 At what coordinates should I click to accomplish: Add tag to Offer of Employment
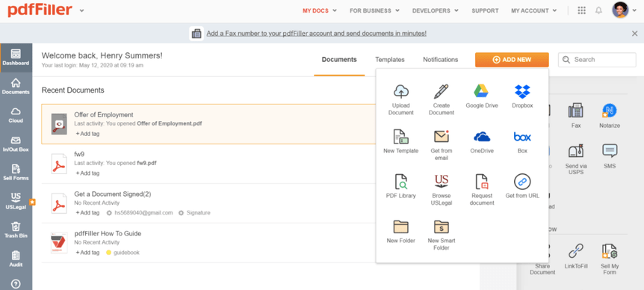[87, 134]
